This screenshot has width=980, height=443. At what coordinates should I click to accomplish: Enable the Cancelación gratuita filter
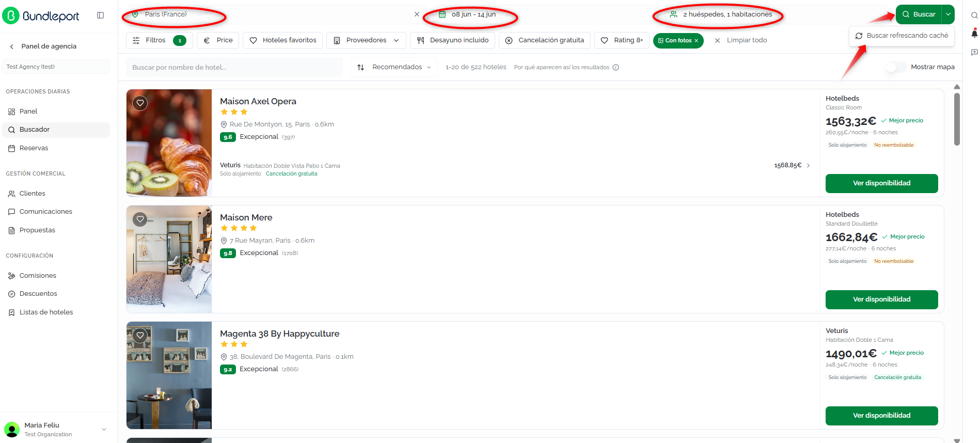coord(545,40)
